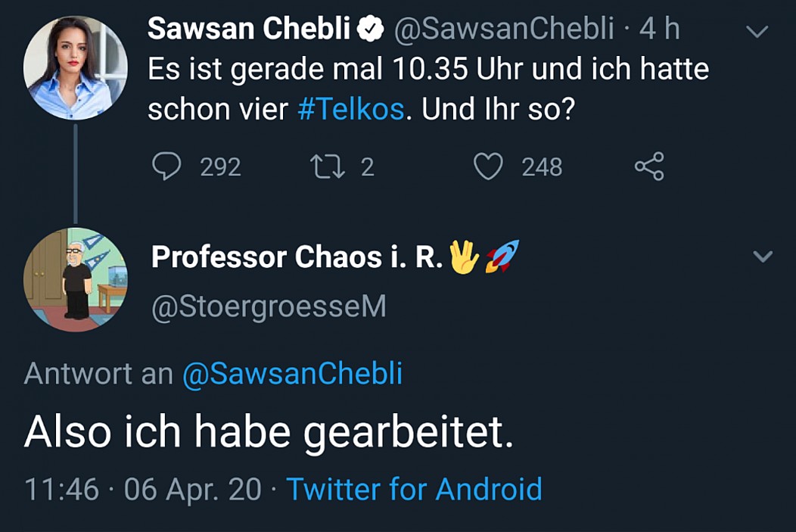The width and height of the screenshot is (796, 532).
Task: Open Sawsan Chebli's profile picture
Action: (76, 67)
